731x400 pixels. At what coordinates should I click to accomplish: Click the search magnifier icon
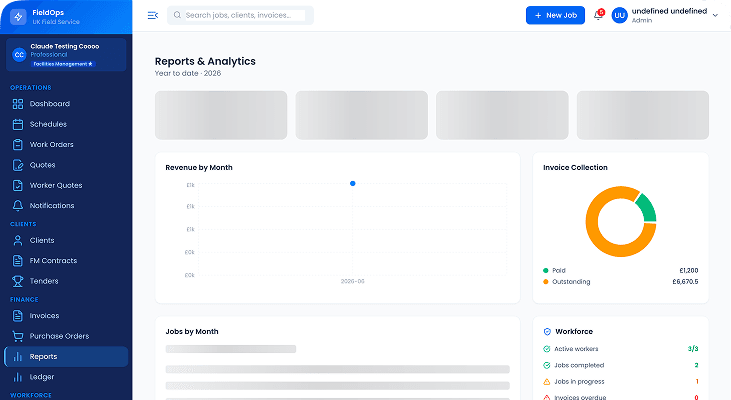[x=177, y=15]
